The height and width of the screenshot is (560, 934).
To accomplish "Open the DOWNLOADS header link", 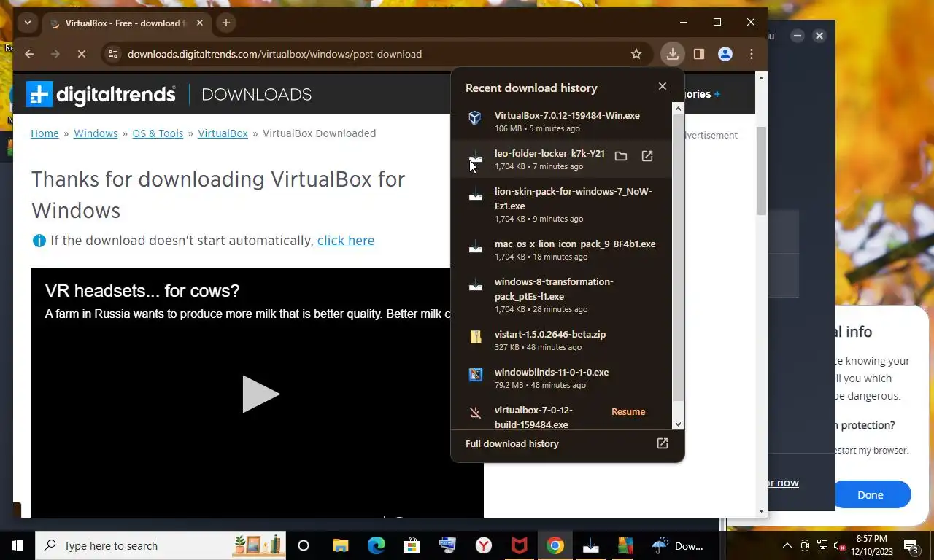I will (x=256, y=94).
